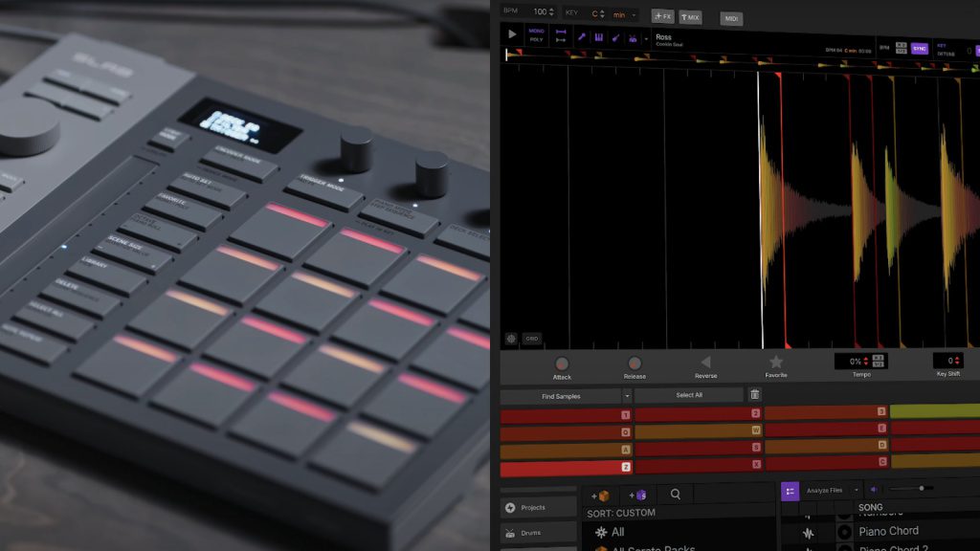Image resolution: width=980 pixels, height=551 pixels.
Task: Click the microphone icon in the sample toolbar
Action: (583, 35)
